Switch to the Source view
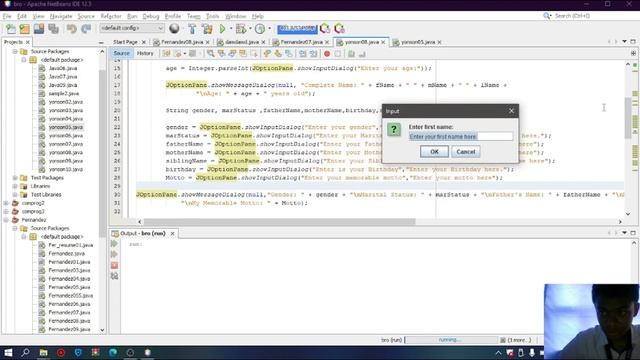 [121, 53]
